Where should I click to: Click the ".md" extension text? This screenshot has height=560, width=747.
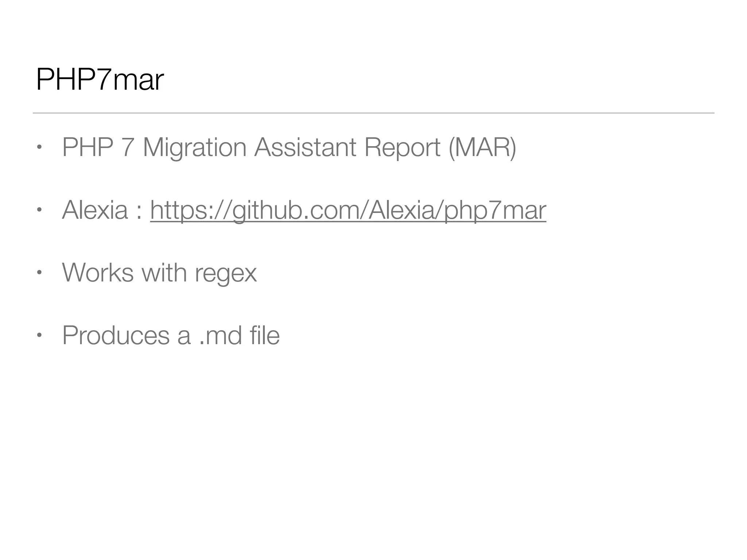[220, 335]
